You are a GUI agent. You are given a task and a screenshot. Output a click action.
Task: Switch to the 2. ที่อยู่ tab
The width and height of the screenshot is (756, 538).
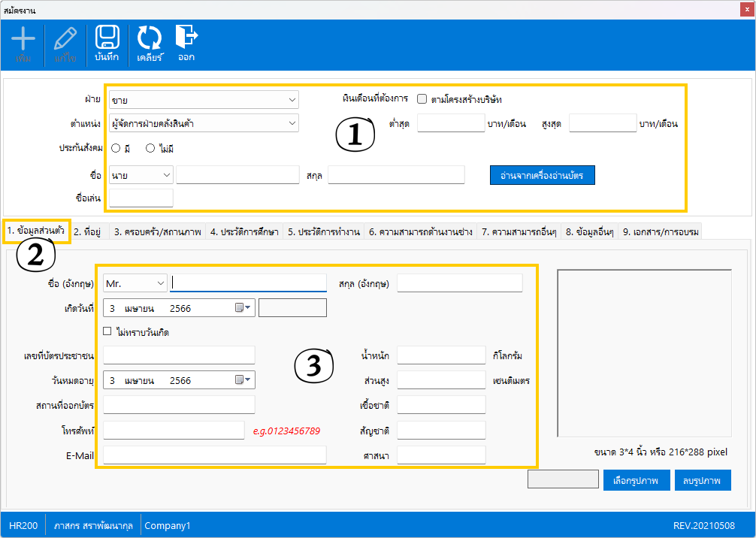click(x=88, y=232)
